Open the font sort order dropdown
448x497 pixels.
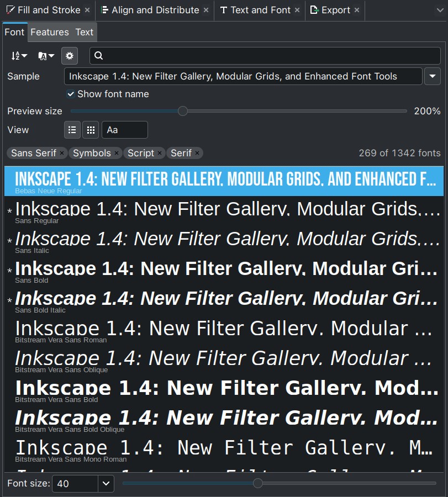[19, 56]
